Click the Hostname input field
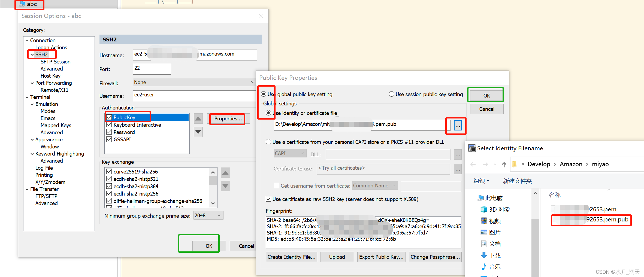 pos(195,55)
